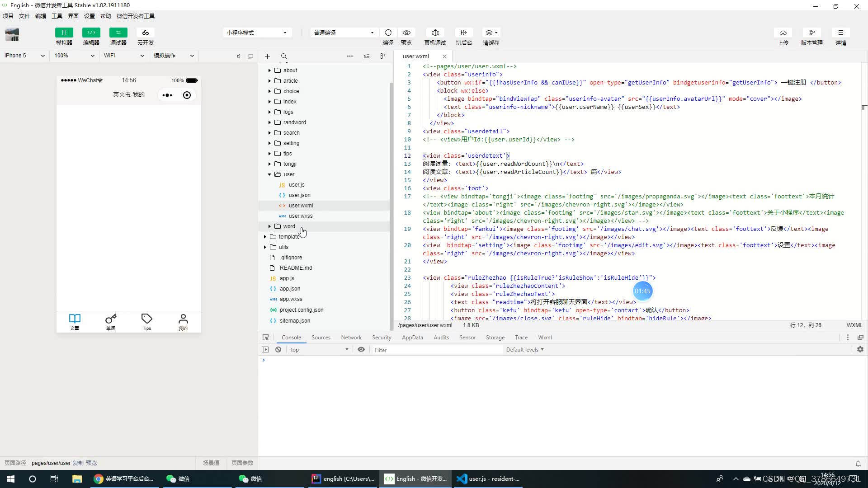
Task: Toggle the 调试器 debugger panel button
Action: 118,33
